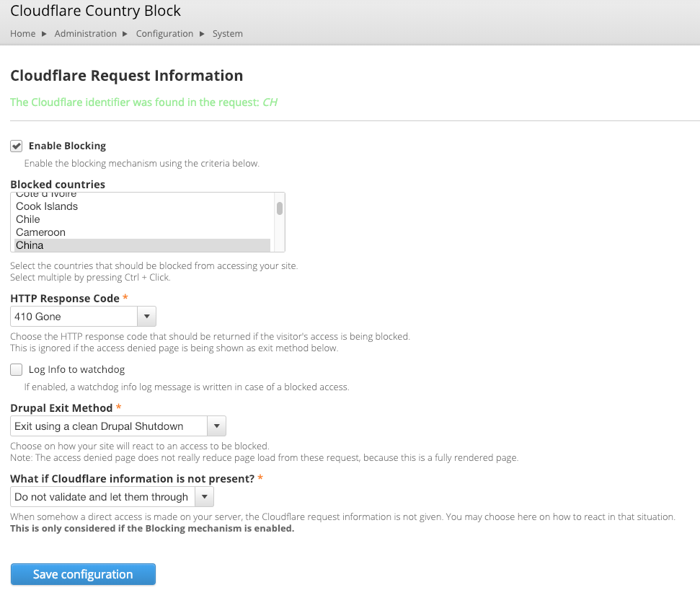Screen dimensions: 700x603
Task: Select China in blocked countries list
Action: point(30,245)
